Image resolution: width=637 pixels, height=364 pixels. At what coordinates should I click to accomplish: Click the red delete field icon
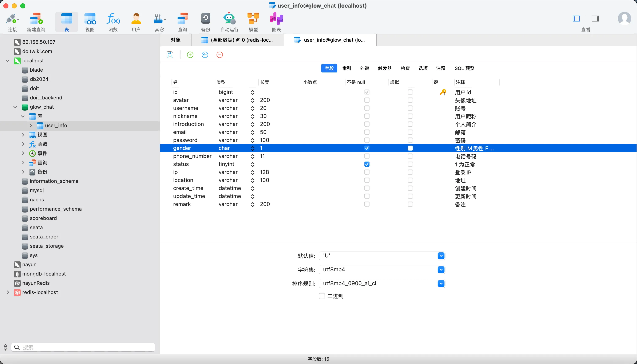click(x=219, y=55)
